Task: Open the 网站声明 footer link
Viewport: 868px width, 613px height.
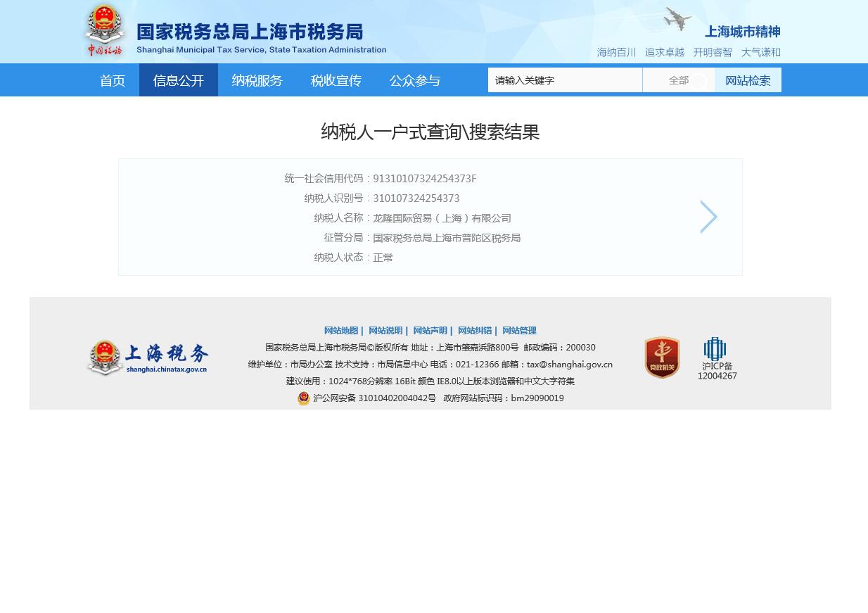Action: pyautogui.click(x=430, y=331)
